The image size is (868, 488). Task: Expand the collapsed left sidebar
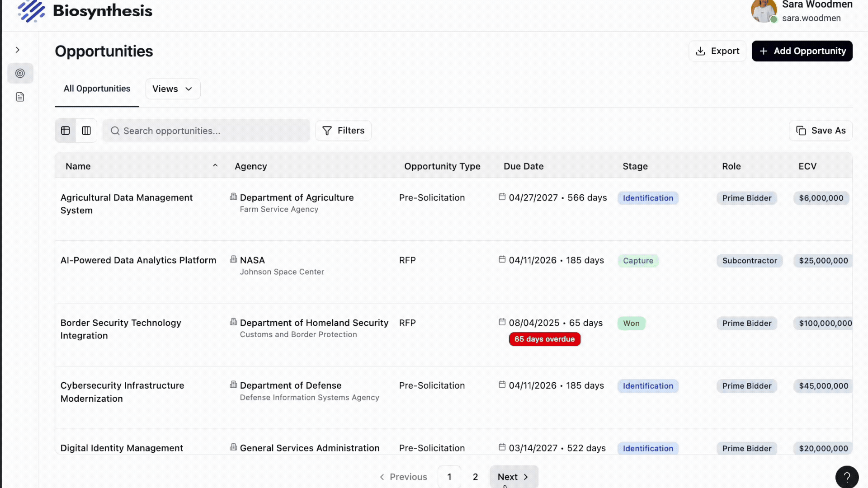tap(18, 50)
